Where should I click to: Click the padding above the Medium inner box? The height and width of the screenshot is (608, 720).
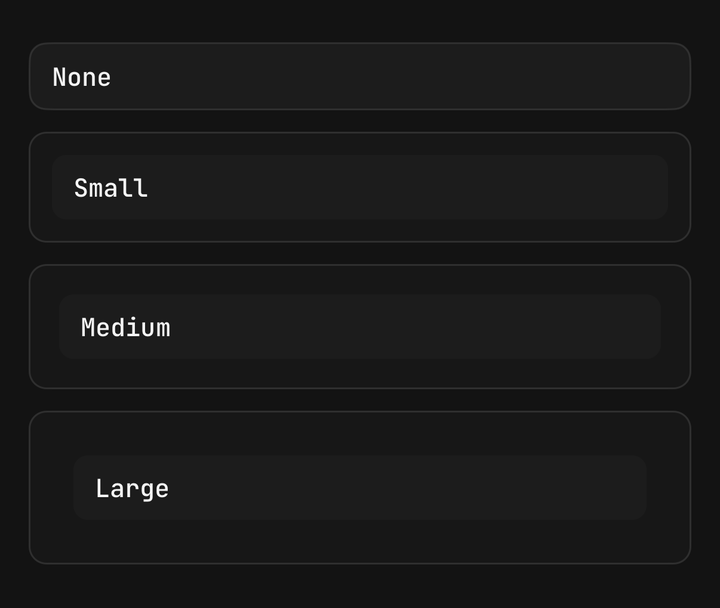click(x=360, y=280)
